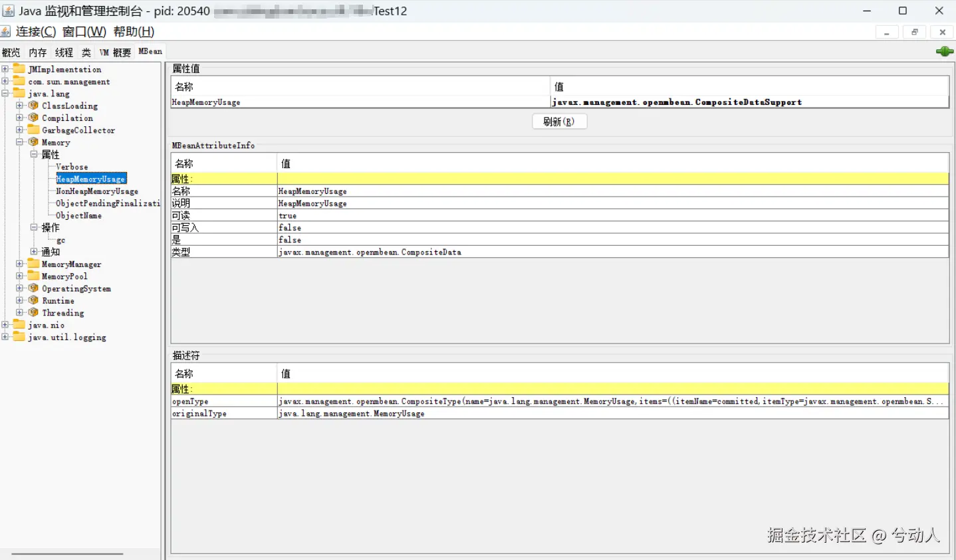Click the com.sun.management folder icon
This screenshot has width=956, height=560.
(19, 81)
